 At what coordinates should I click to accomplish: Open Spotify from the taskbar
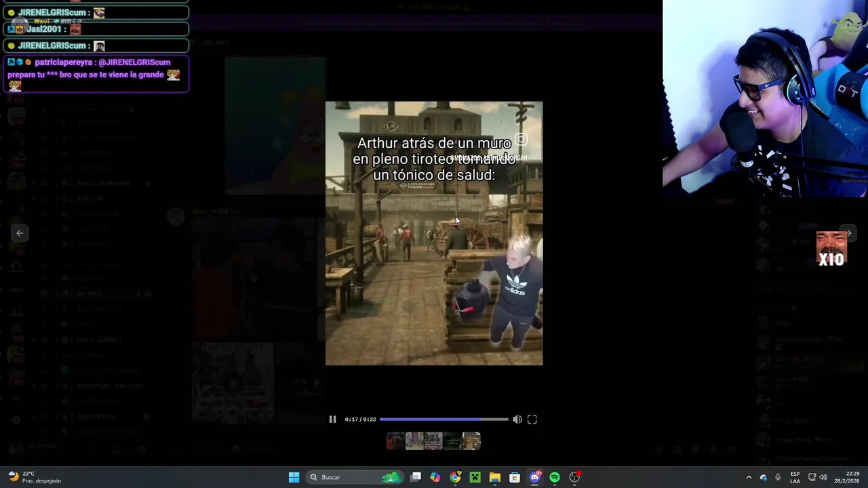(x=555, y=477)
